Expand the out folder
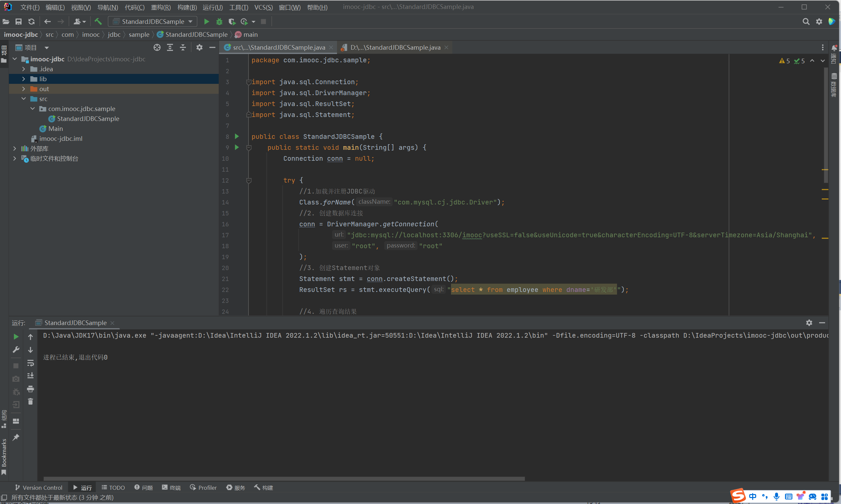Viewport: 841px width, 504px height. (24, 89)
